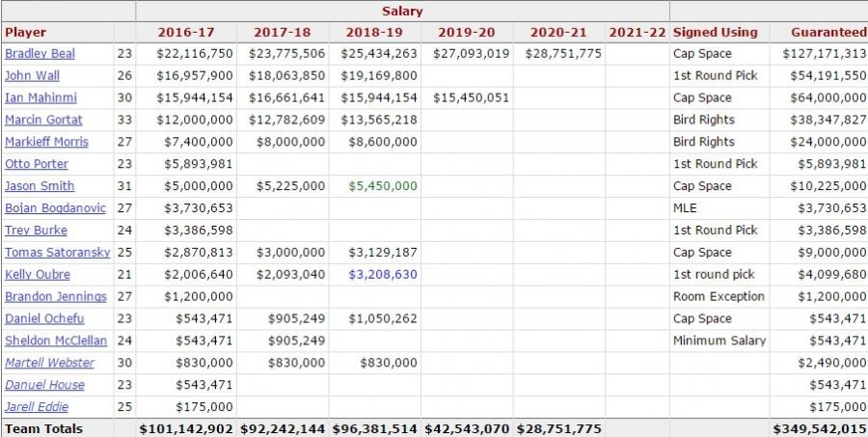Click the Signed Using column header
The image size is (868, 437).
[x=716, y=33]
